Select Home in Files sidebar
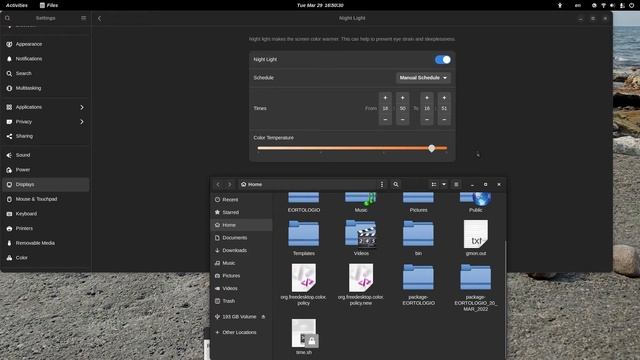This screenshot has width=640, height=360. tap(242, 225)
